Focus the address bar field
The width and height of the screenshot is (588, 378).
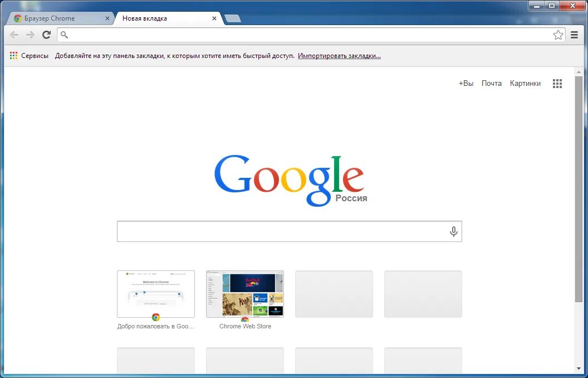311,35
